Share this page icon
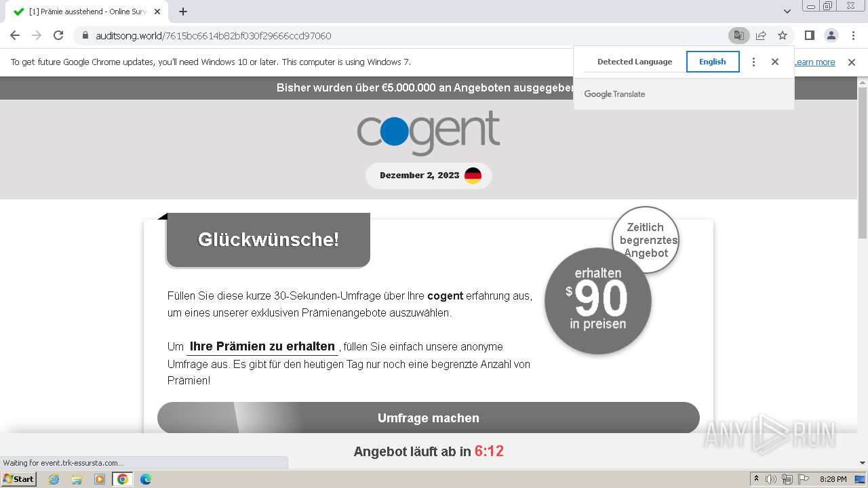The height and width of the screenshot is (488, 868). [761, 35]
